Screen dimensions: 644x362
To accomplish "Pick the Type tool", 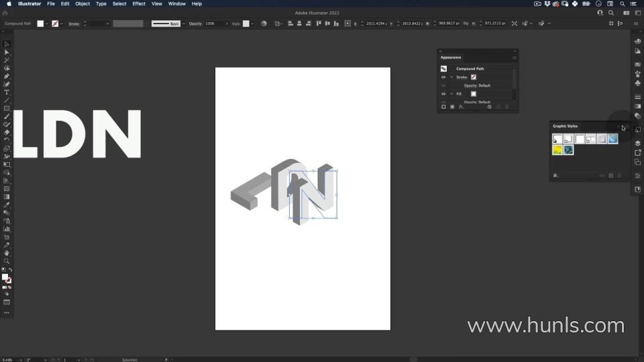I will pos(7,93).
